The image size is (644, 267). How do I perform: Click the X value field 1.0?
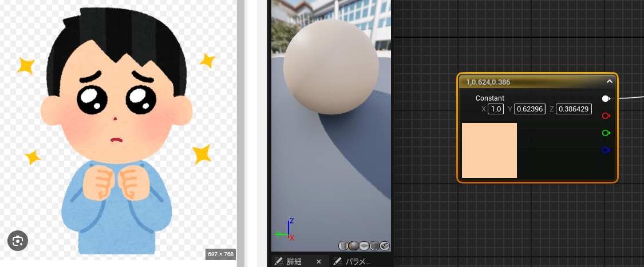pyautogui.click(x=495, y=109)
